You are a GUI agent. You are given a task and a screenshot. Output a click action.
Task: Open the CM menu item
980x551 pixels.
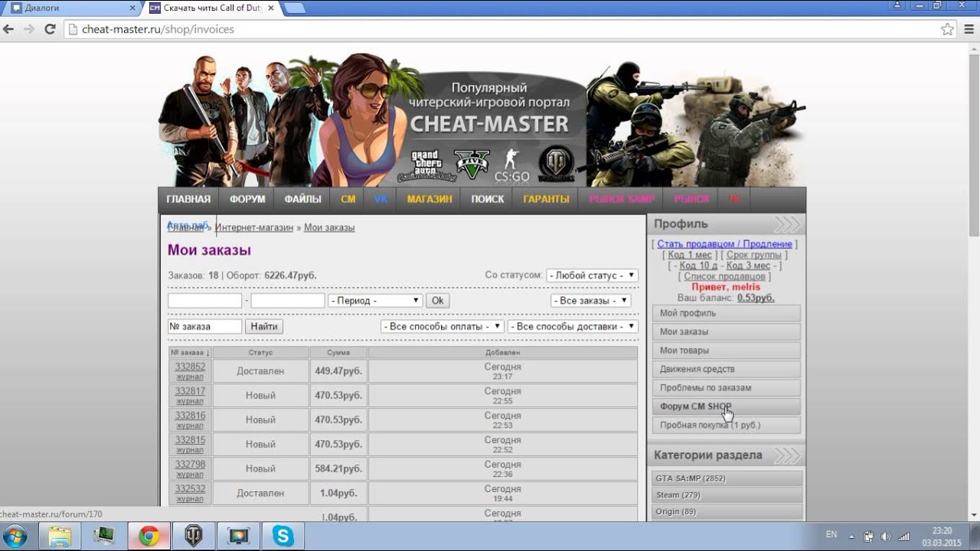pos(348,199)
